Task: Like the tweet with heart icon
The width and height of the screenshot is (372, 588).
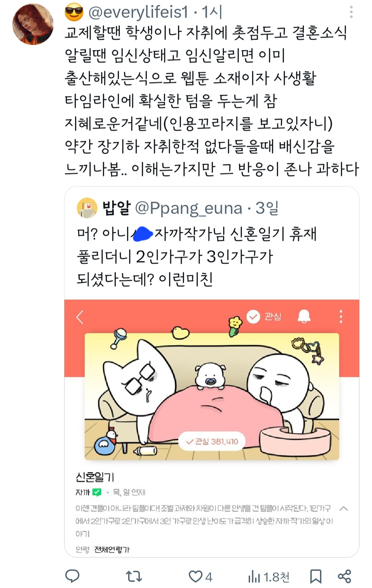Action: (x=195, y=576)
